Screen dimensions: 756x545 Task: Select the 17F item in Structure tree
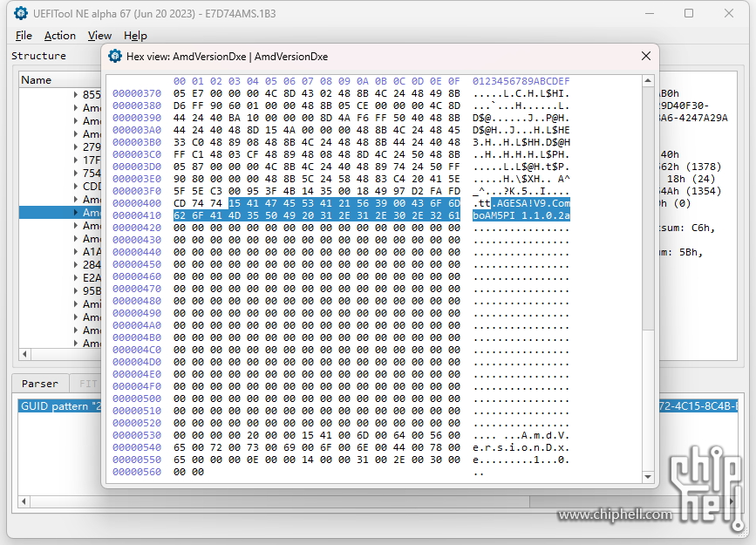pos(92,160)
